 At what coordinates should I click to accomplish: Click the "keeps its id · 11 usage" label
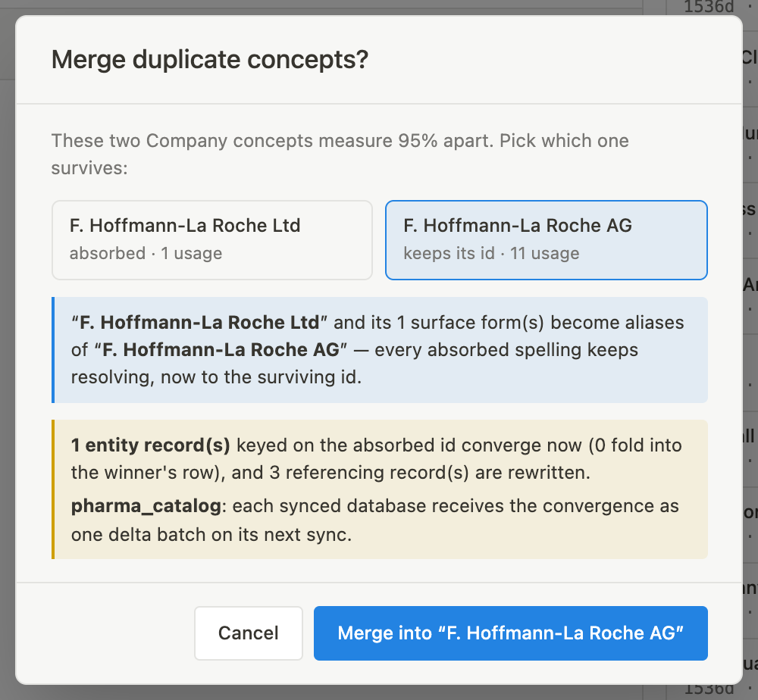pos(491,253)
